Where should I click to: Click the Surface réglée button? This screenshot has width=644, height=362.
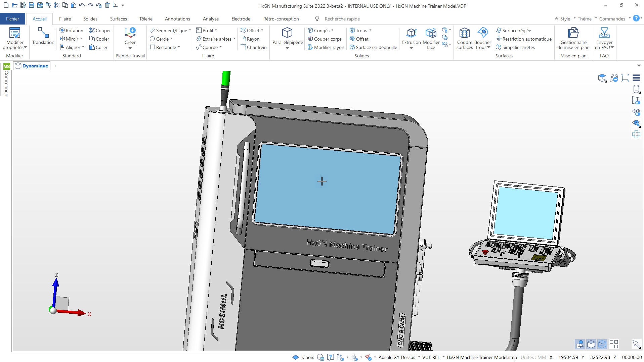pyautogui.click(x=514, y=31)
